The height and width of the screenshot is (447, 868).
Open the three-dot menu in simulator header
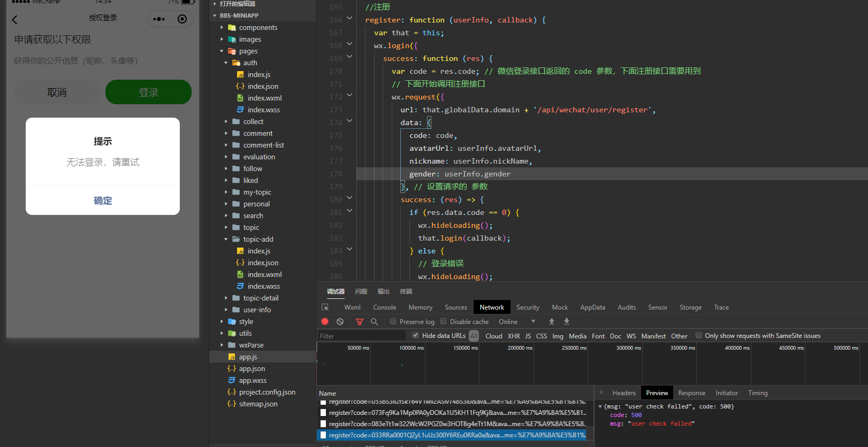pyautogui.click(x=159, y=19)
